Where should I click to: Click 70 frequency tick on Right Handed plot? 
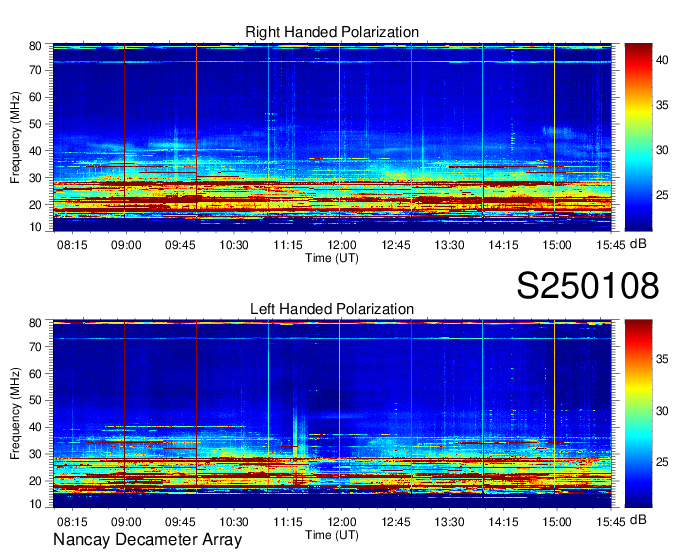(x=35, y=70)
